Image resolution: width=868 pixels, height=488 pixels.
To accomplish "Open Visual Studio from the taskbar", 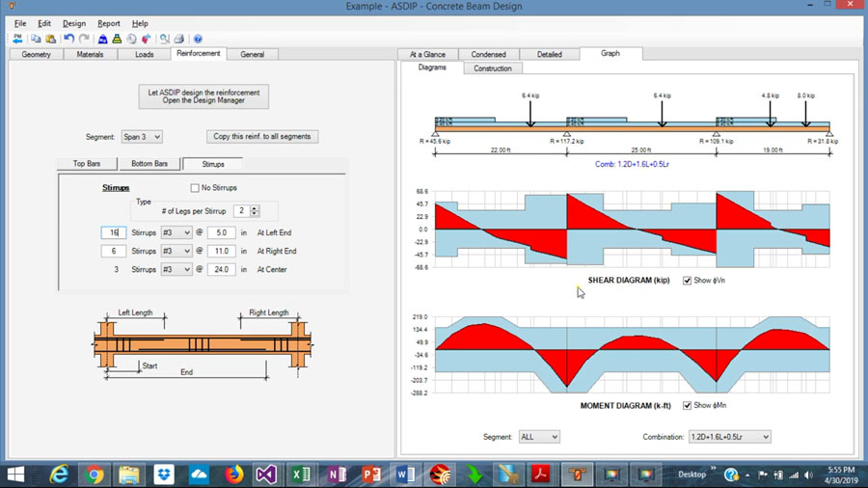I will coord(266,474).
